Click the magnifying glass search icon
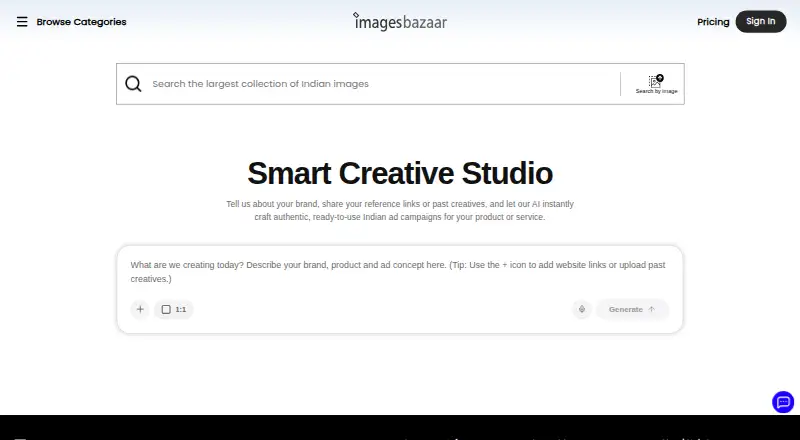 (133, 84)
